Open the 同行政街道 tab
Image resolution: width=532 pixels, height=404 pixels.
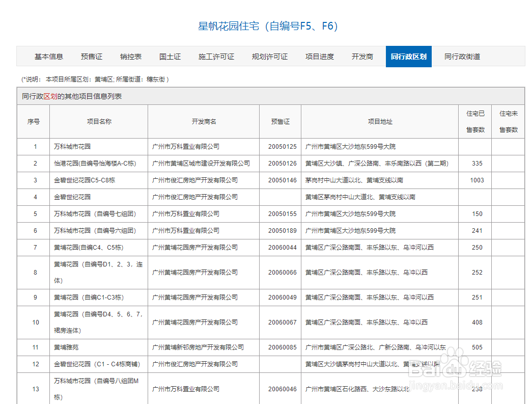462,57
